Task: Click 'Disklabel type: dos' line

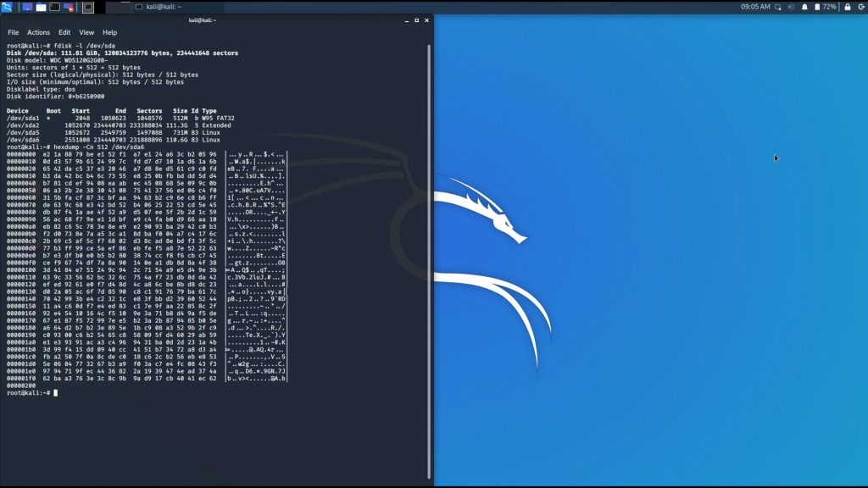Action: pyautogui.click(x=41, y=89)
